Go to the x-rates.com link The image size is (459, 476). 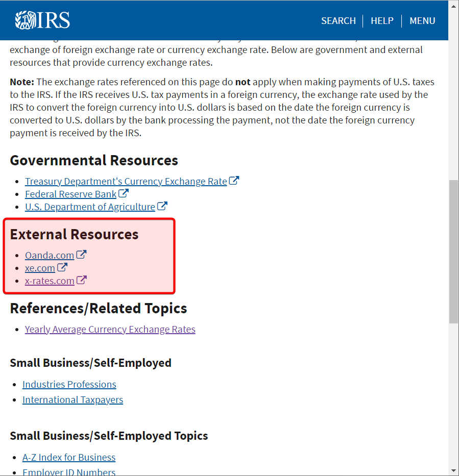[x=50, y=281]
